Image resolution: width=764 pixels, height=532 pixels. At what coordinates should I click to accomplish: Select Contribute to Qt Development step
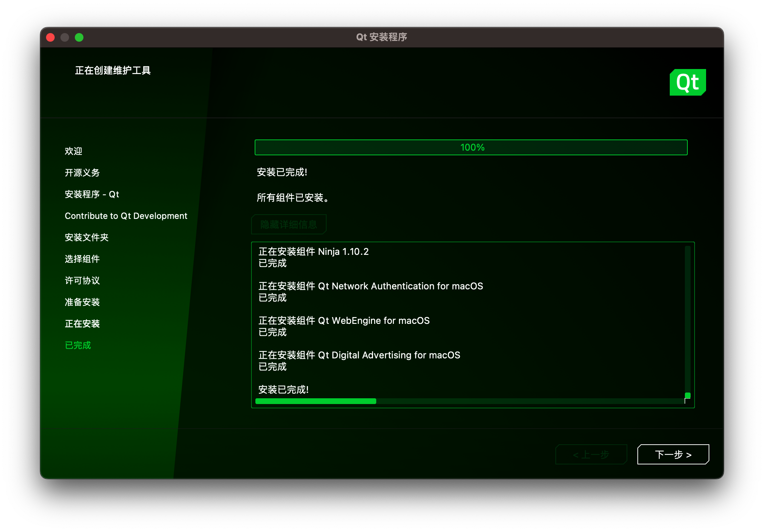pyautogui.click(x=126, y=216)
